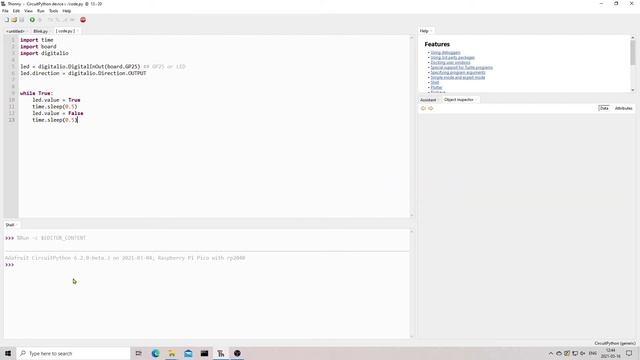Open the black round app on the taskbar

[x=237, y=353]
